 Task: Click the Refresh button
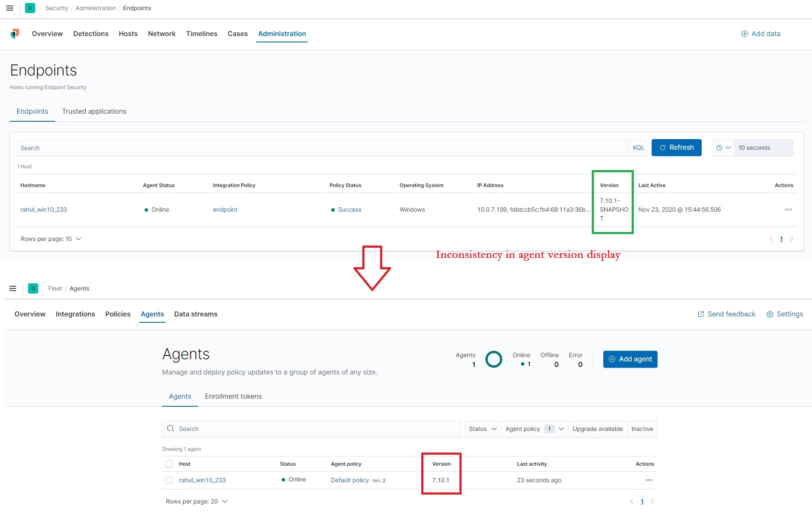click(677, 148)
